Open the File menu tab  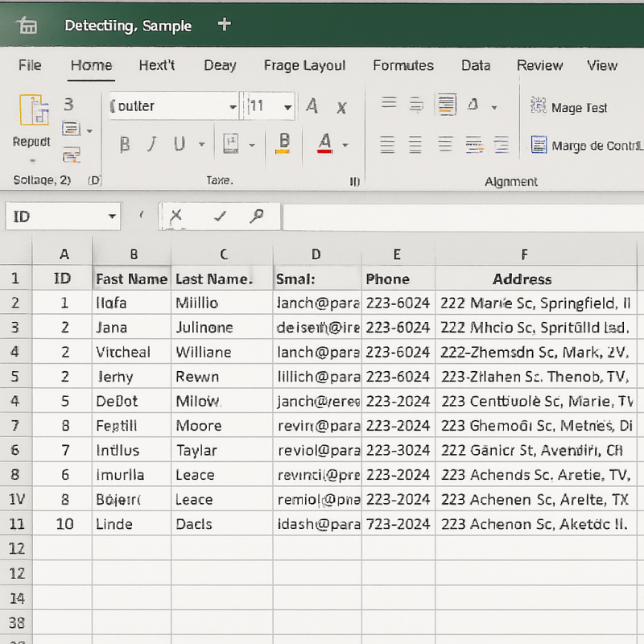point(30,65)
